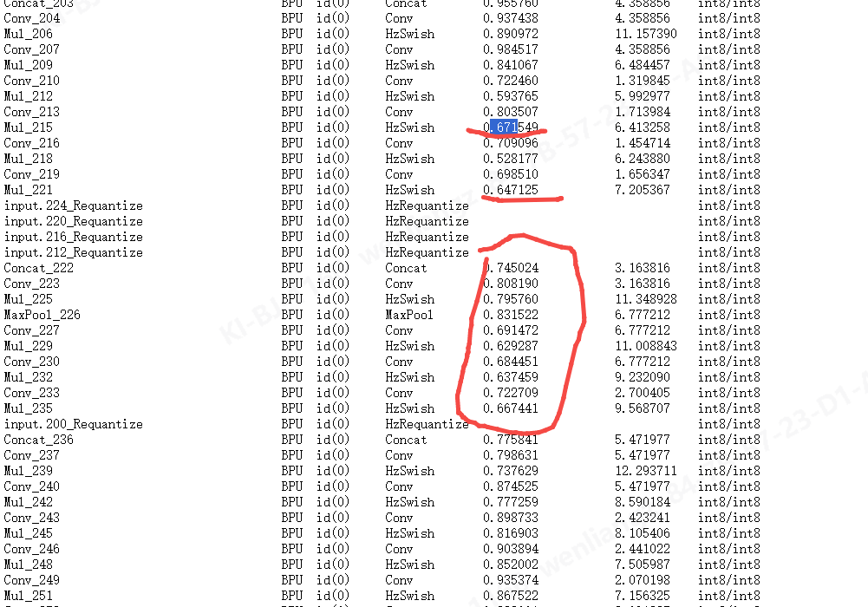
Task: Select the Conv_249 layer name
Action: tap(32, 580)
